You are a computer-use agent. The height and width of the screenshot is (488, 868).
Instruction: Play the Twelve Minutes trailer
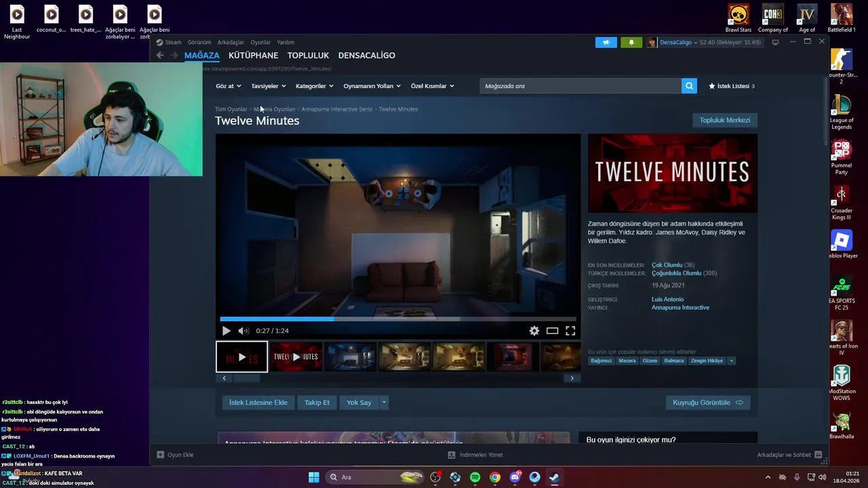pos(226,331)
